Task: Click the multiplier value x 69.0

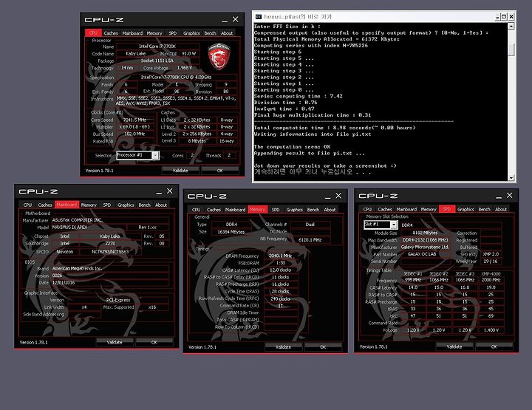Action: pyautogui.click(x=134, y=127)
